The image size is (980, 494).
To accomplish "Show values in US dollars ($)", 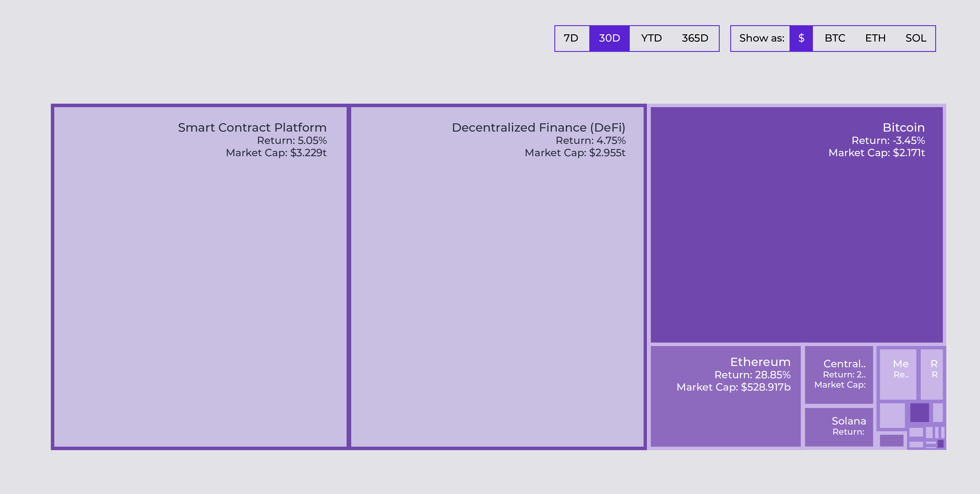I will click(x=801, y=38).
